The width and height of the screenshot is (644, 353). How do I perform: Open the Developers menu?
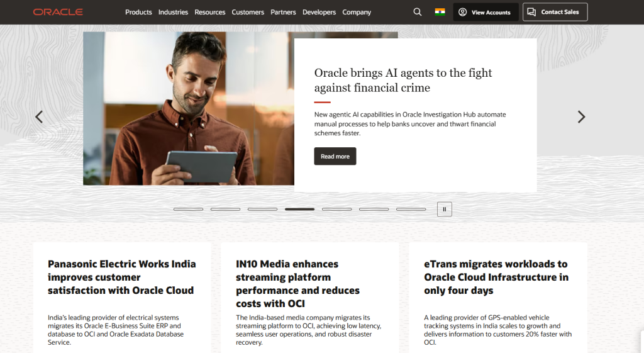(x=319, y=12)
